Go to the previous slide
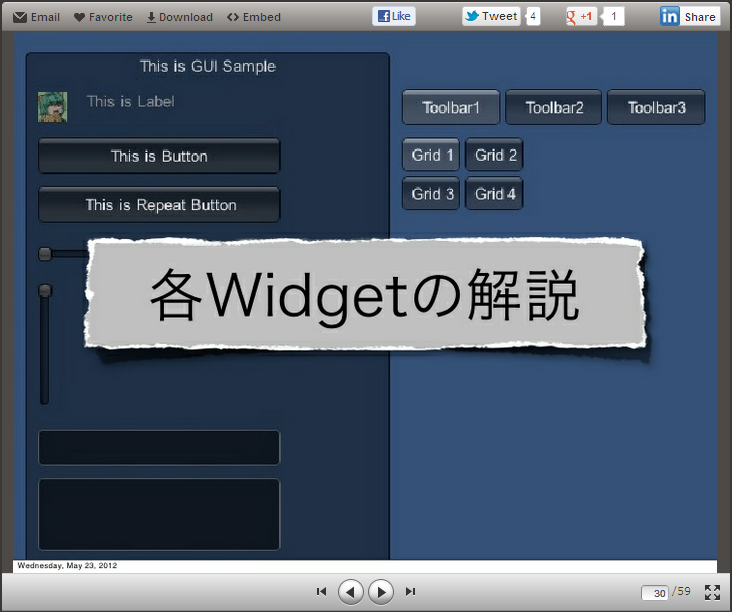732x612 pixels. point(350,592)
